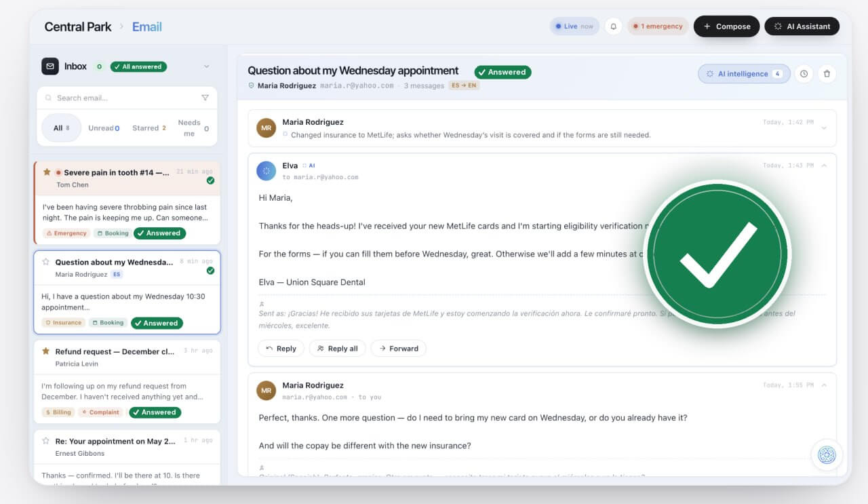Switch to the Starred tab
868x504 pixels.
click(149, 128)
